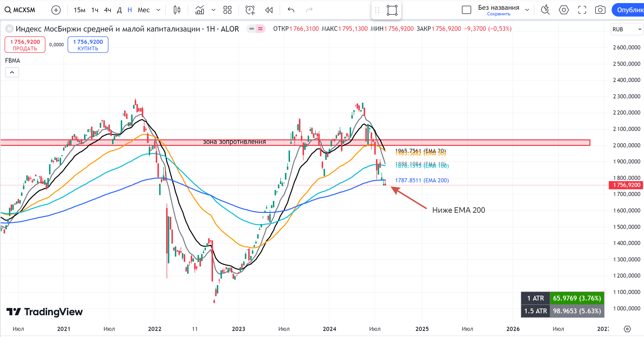Open the layout templates grid icon
The image size is (644, 337).
point(227,10)
